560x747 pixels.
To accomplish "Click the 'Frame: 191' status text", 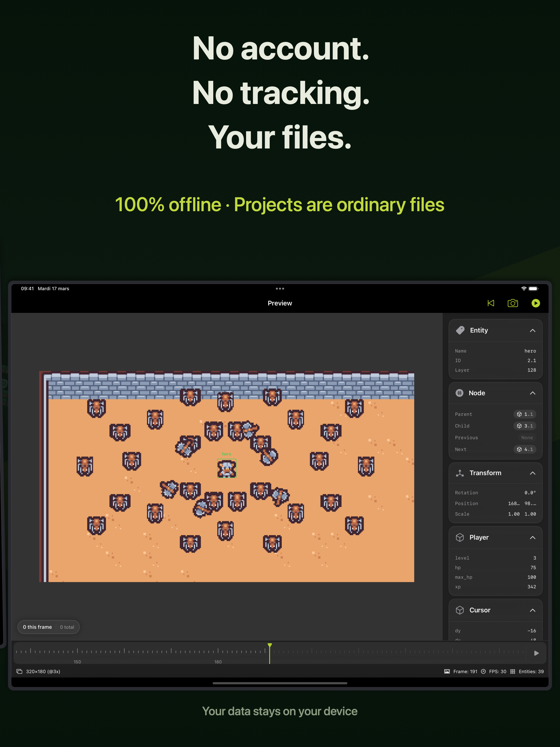I will click(x=465, y=671).
